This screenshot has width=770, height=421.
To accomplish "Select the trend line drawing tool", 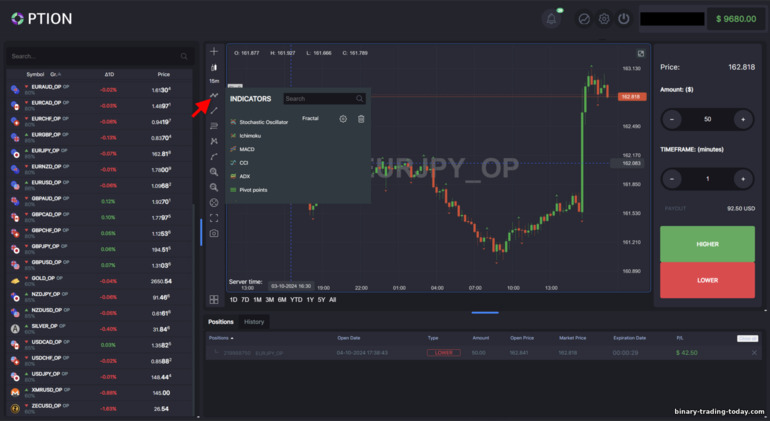I will (x=214, y=111).
